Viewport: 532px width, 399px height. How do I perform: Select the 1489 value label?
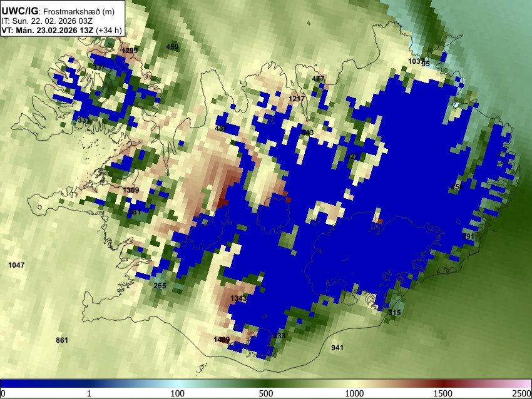(222, 340)
